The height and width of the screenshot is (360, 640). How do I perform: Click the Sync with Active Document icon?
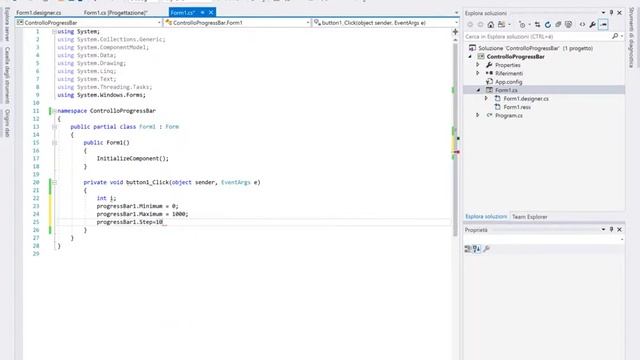[x=538, y=25]
